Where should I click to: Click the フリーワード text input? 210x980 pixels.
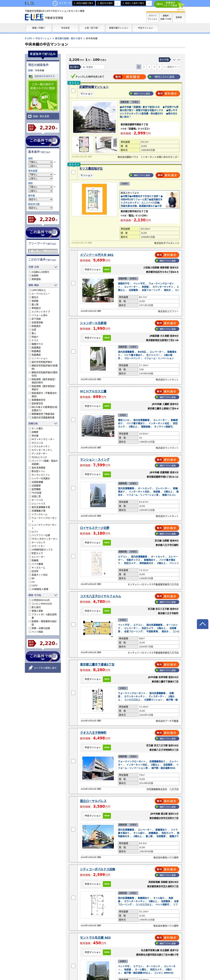point(43,251)
